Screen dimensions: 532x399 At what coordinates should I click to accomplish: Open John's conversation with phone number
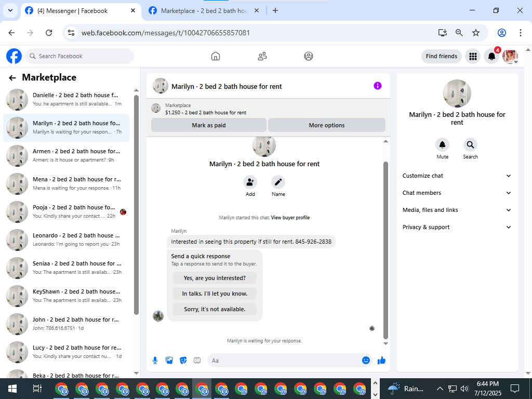pos(66,324)
